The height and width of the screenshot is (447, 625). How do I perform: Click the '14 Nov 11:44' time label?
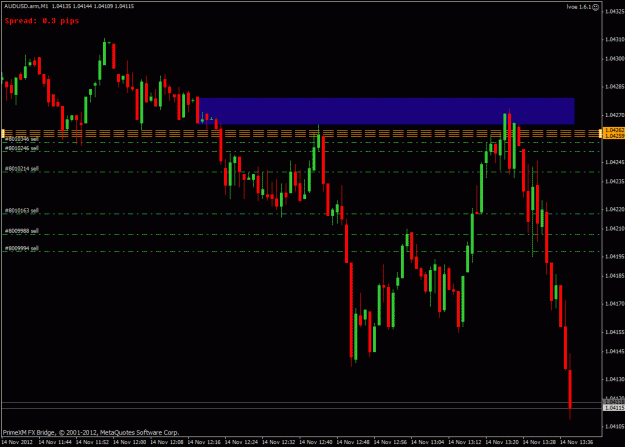point(55,442)
